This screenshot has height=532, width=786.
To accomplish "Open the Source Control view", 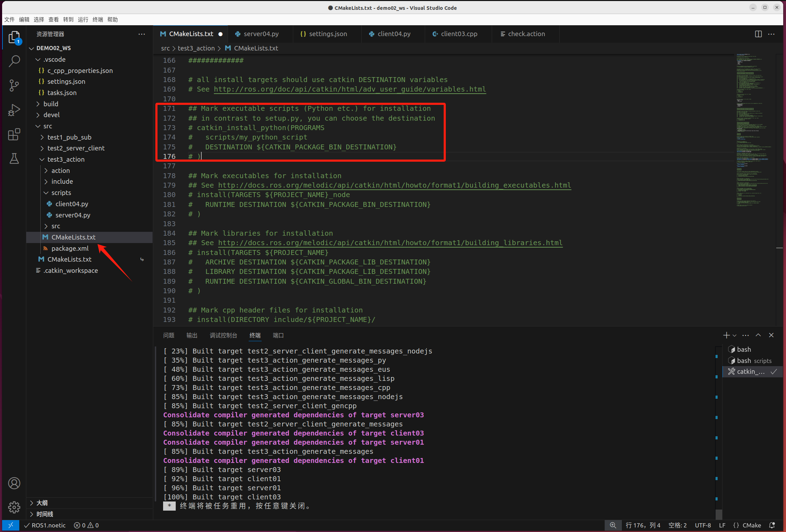I will tap(14, 85).
